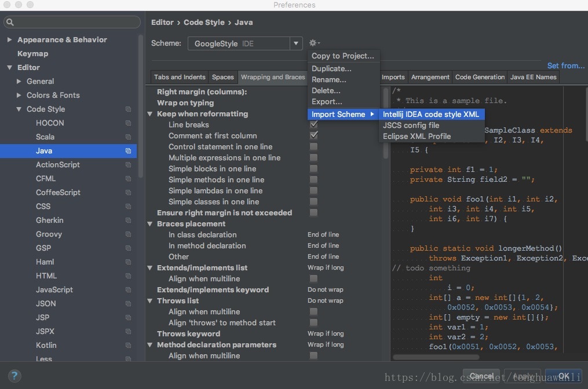The height and width of the screenshot is (389, 588).
Task: Open the scheme actions gear icon
Action: (314, 43)
